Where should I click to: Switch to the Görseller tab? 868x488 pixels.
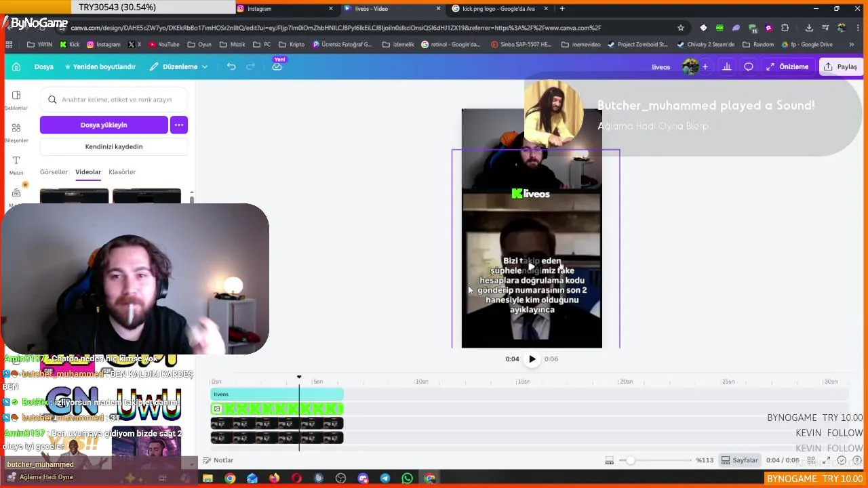(54, 172)
